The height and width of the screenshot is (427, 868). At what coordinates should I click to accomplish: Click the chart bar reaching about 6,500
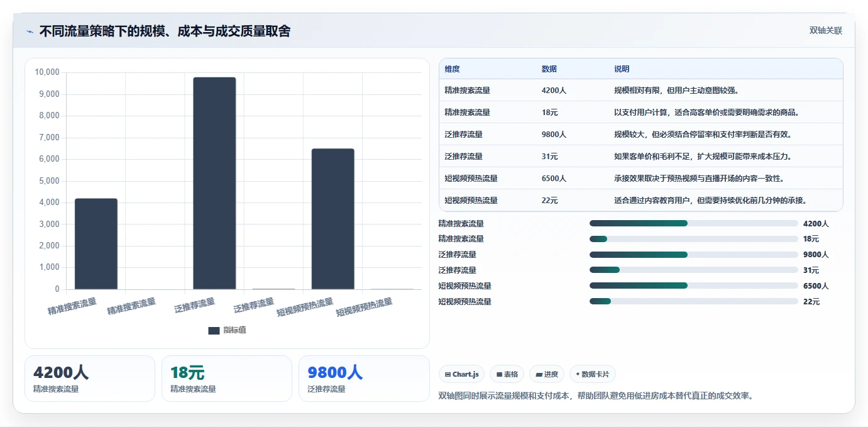(332, 219)
